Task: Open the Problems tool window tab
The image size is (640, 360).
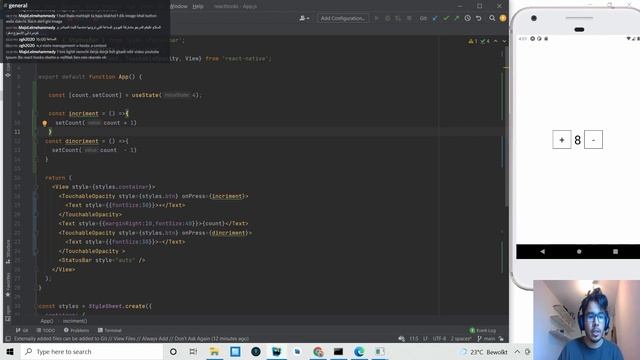Action: coord(76,330)
